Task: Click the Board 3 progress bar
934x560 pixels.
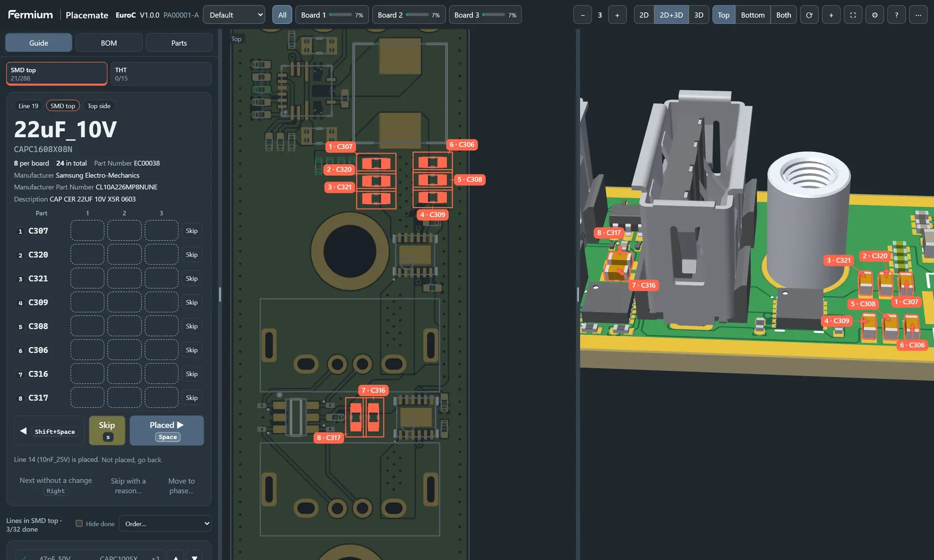Action: [494, 15]
